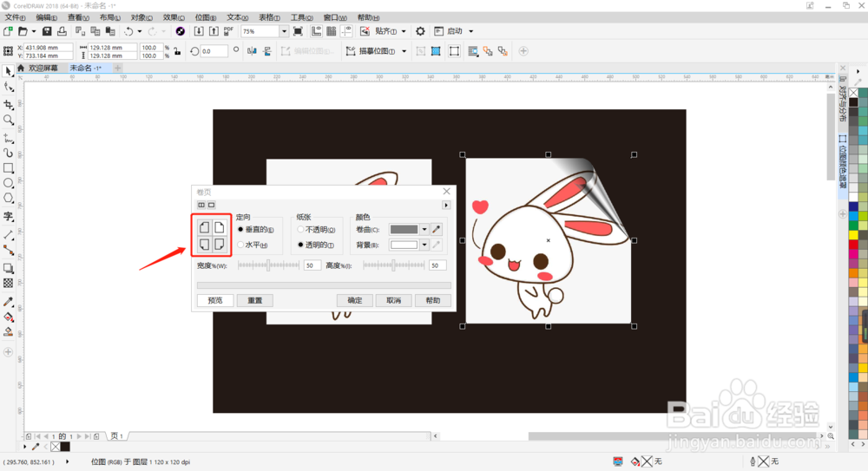The height and width of the screenshot is (471, 868).
Task: Create new document icon
Action: (9, 31)
